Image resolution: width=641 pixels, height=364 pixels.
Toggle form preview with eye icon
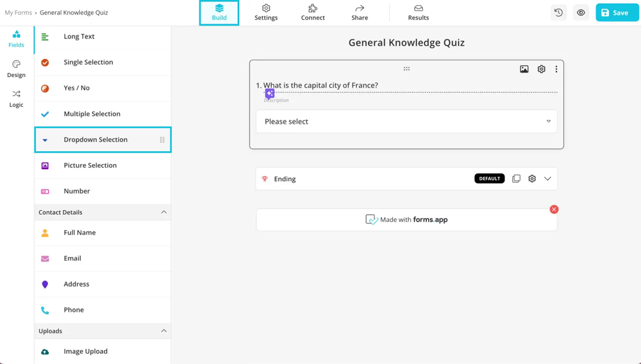581,13
